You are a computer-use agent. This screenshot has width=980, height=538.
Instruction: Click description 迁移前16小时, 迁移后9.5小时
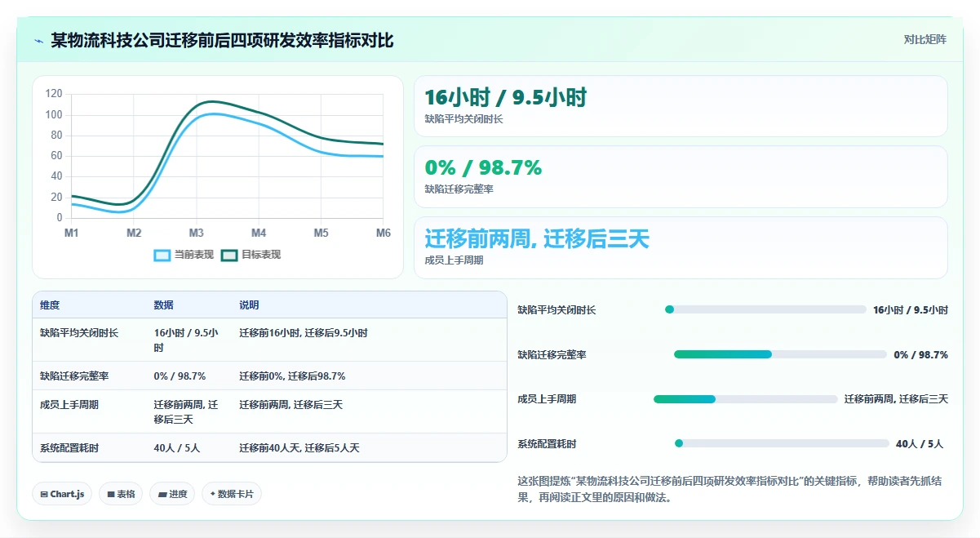coord(304,333)
